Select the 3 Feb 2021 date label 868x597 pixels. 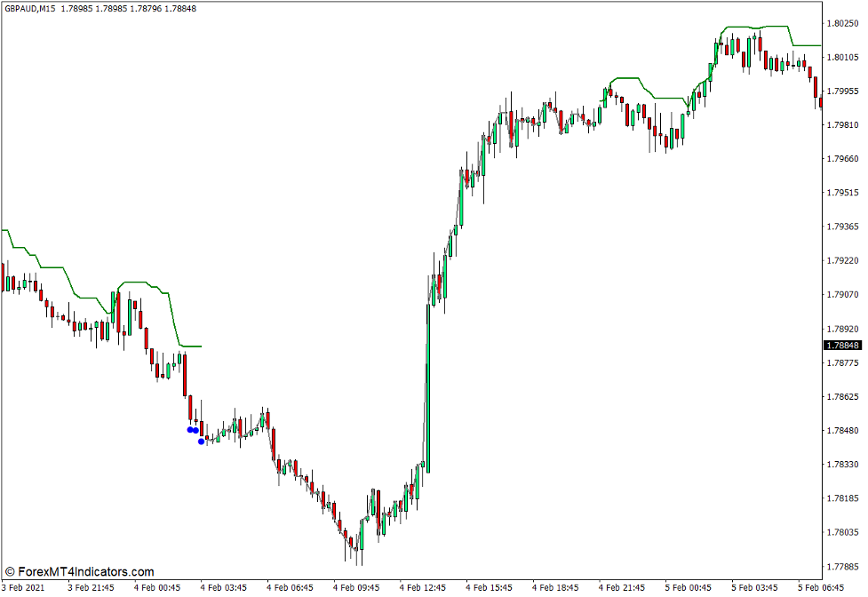(20, 587)
